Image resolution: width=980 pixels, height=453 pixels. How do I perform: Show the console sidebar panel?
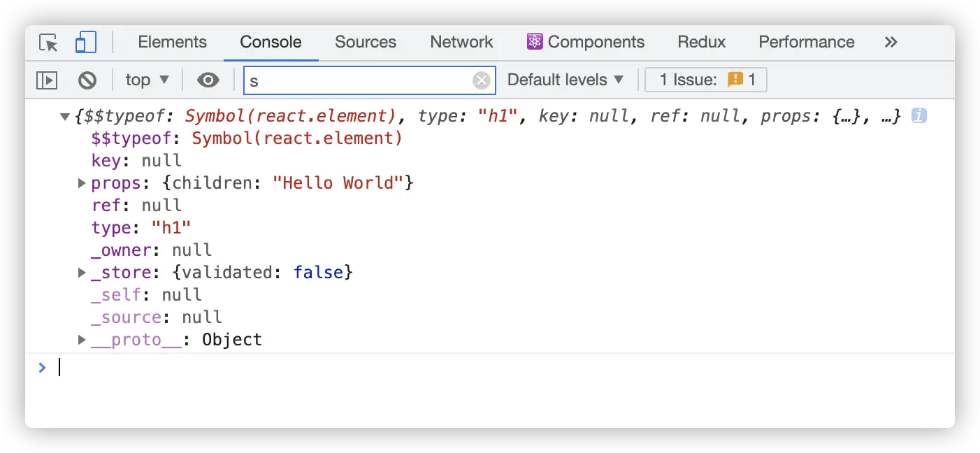tap(47, 80)
